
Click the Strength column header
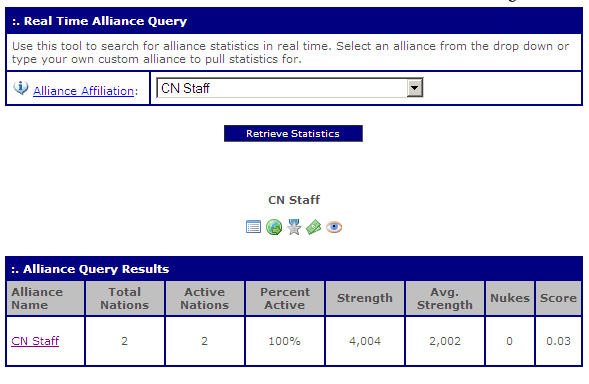365,298
